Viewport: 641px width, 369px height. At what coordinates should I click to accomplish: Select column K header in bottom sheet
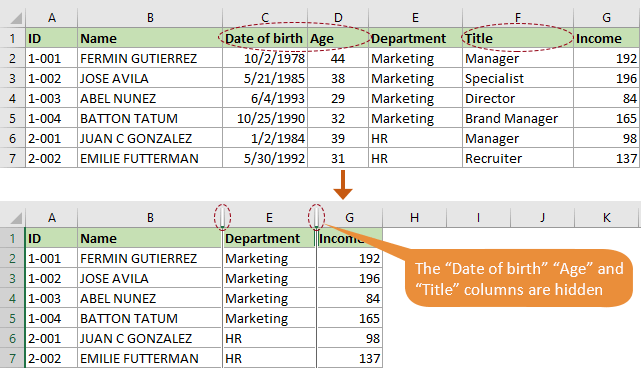coord(607,217)
